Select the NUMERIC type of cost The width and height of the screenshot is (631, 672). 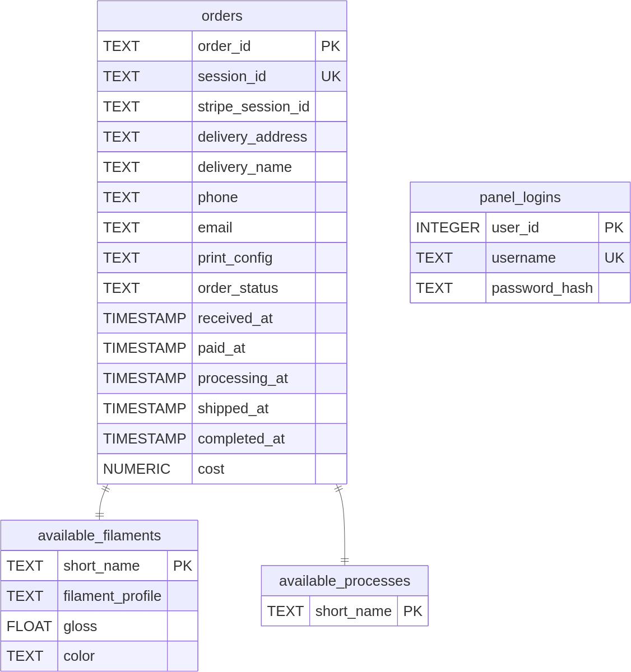click(137, 469)
